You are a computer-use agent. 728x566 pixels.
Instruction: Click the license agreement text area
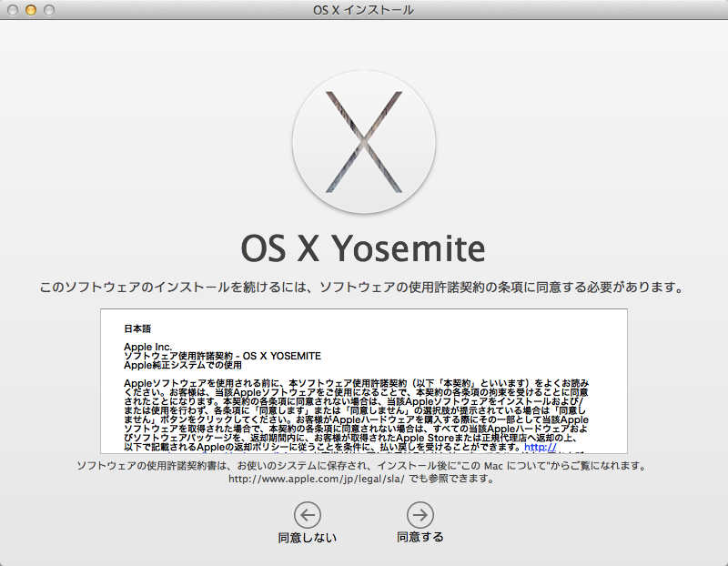364,381
